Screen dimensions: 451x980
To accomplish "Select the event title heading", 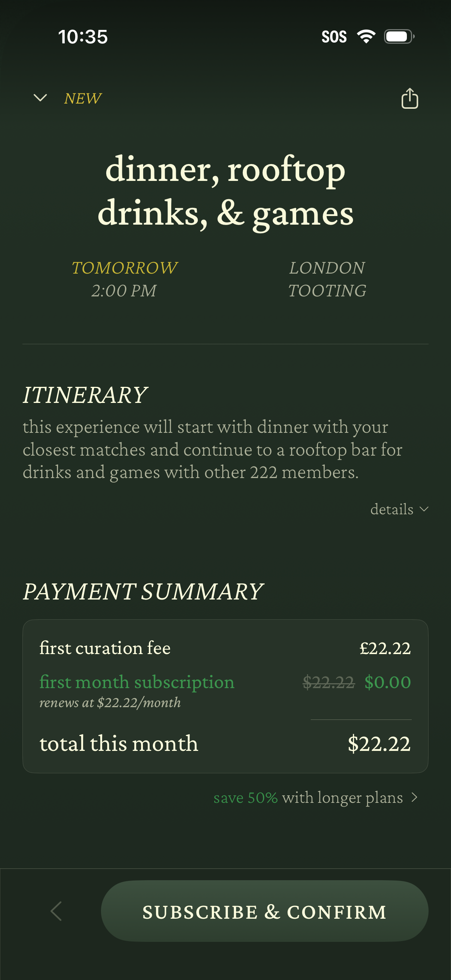I will 225,191.
